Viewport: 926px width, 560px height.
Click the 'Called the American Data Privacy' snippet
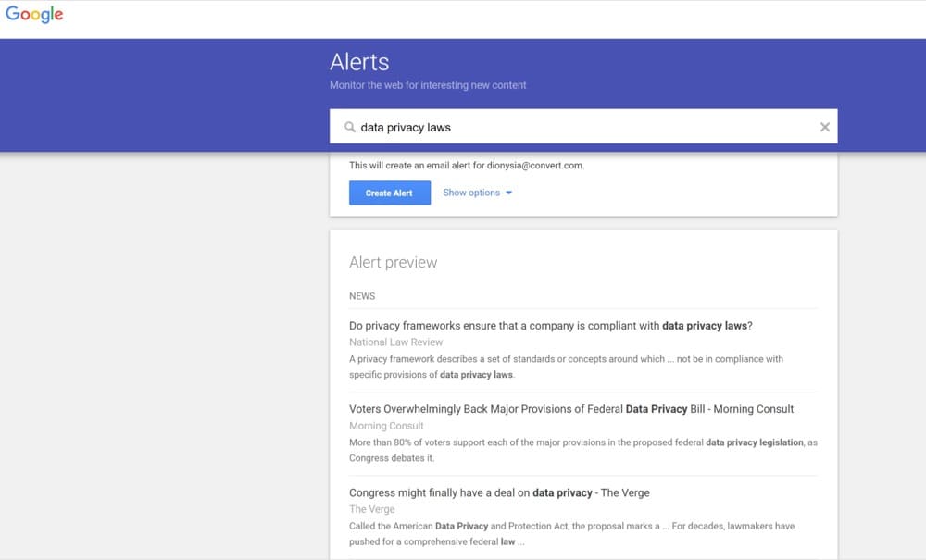click(571, 533)
